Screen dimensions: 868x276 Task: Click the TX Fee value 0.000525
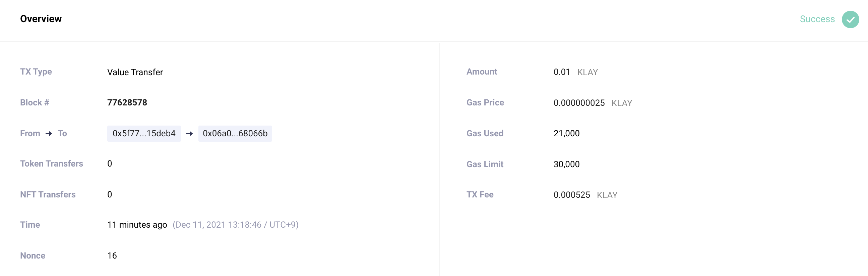[x=571, y=195]
